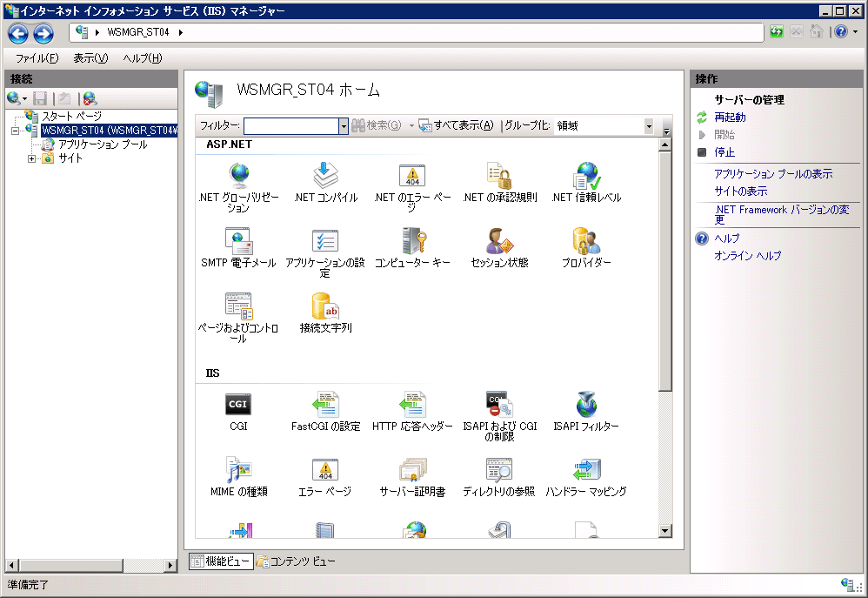This screenshot has width=868, height=598.
Task: Open the ISAPI フィルター icon
Action: coord(586,406)
